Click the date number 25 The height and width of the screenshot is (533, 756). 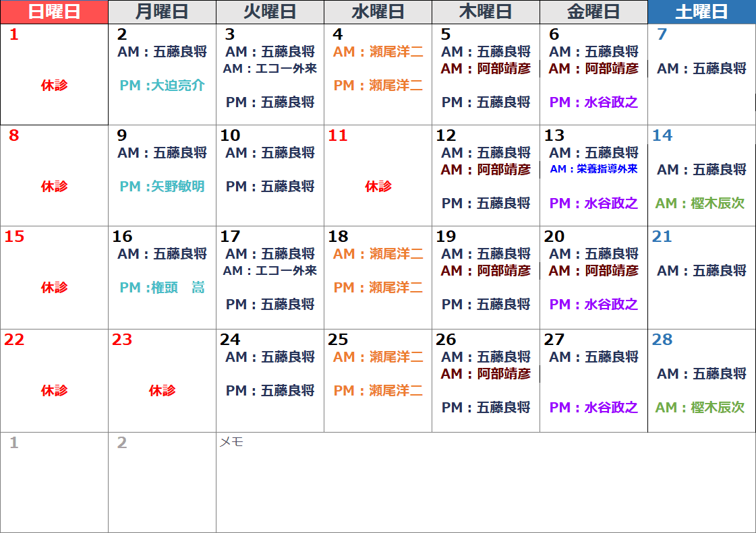pos(338,340)
